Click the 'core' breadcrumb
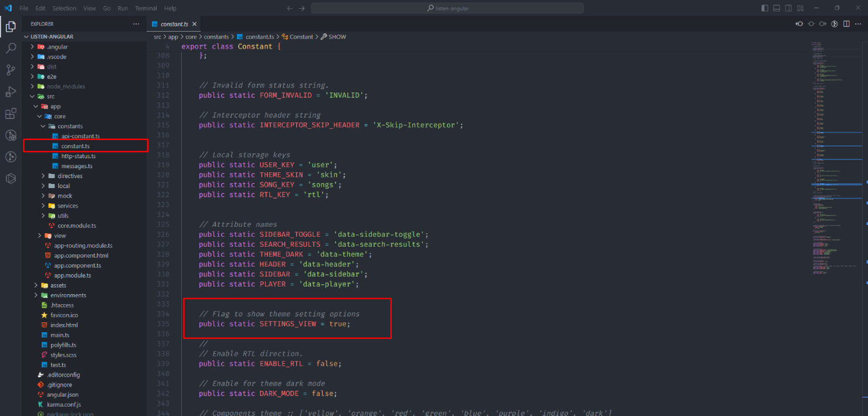The image size is (868, 416). tap(190, 36)
